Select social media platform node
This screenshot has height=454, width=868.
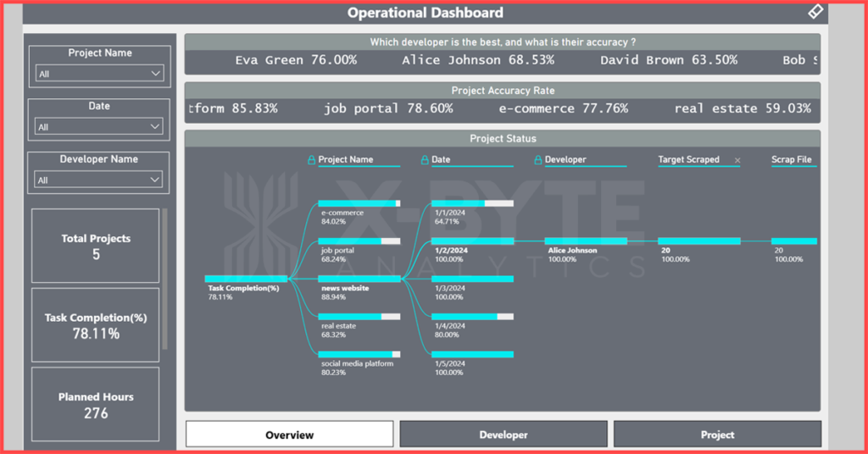point(359,354)
